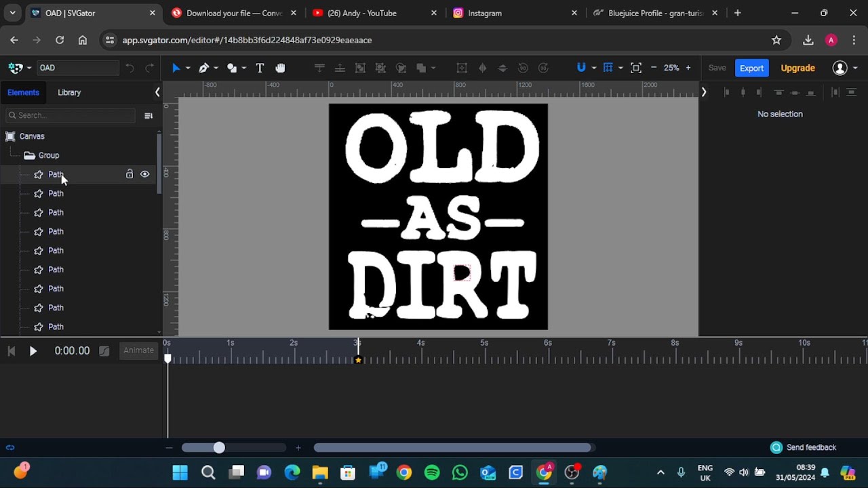Collapse the Group folder in the Elements tree
The height and width of the screenshot is (488, 868).
pos(29,155)
